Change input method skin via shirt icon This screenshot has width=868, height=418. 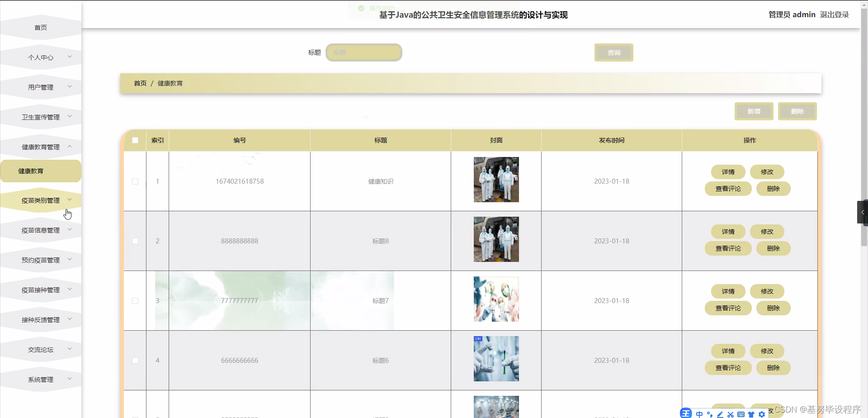click(x=751, y=414)
